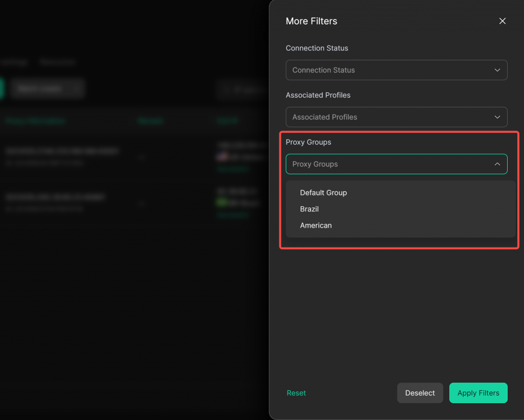Screen dimensions: 524x420
Task: Click the More Filters panel title
Action: click(x=311, y=21)
